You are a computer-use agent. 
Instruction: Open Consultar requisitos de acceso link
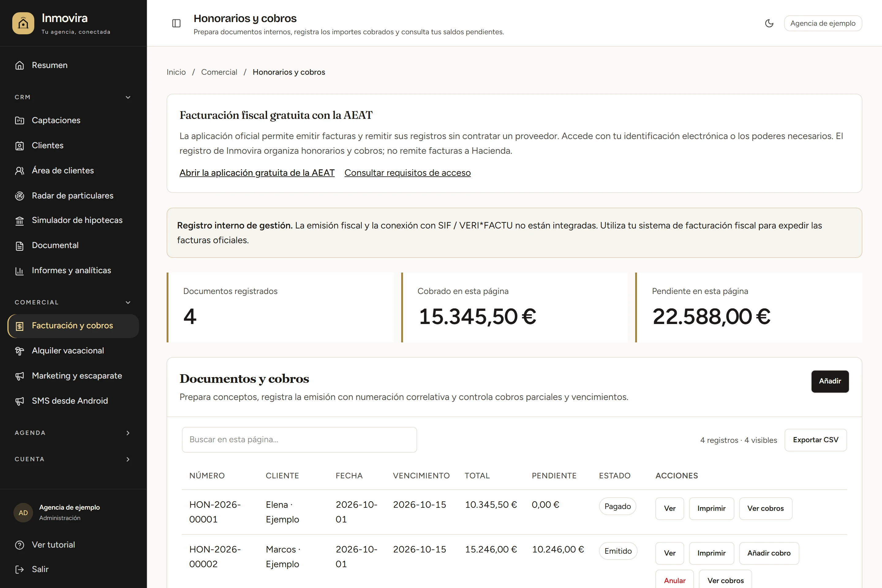click(407, 173)
